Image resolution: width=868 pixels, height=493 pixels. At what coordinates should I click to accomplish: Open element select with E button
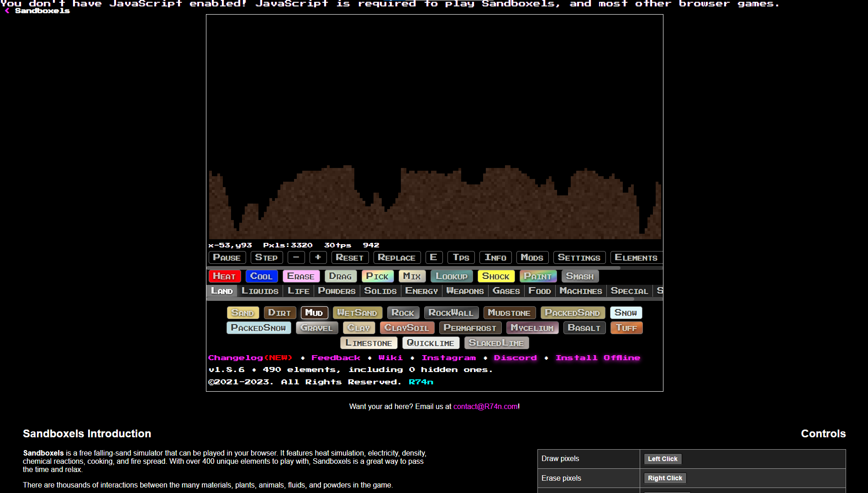coord(434,257)
